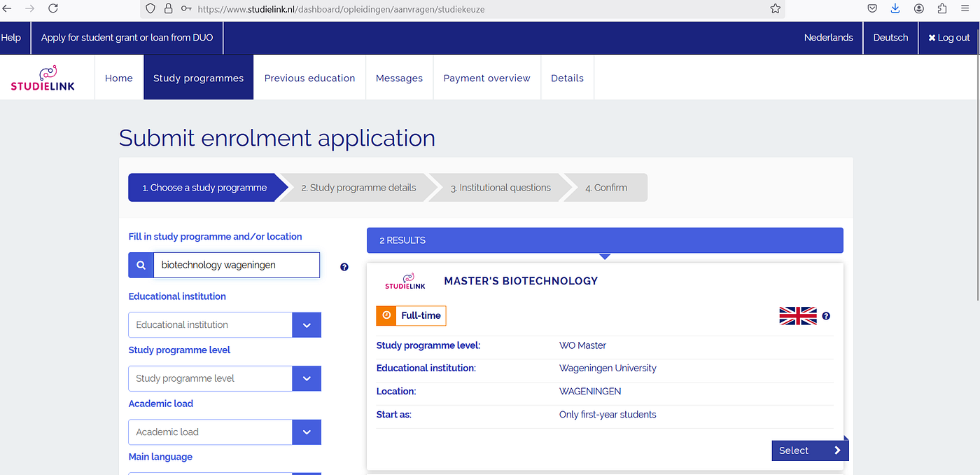Click Academic load arrow button
The width and height of the screenshot is (980, 475).
[307, 432]
